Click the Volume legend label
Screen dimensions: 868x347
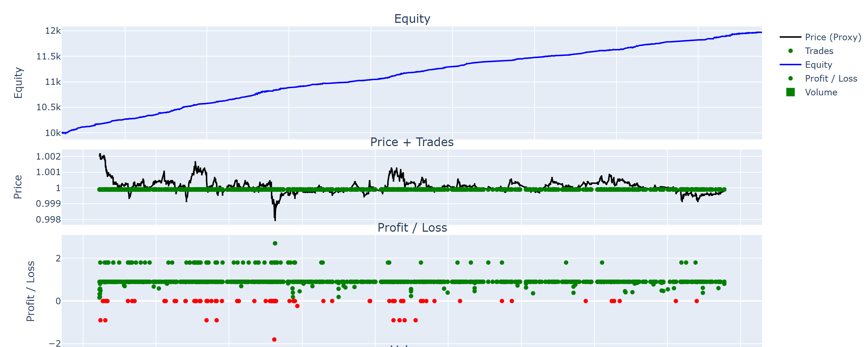point(821,92)
